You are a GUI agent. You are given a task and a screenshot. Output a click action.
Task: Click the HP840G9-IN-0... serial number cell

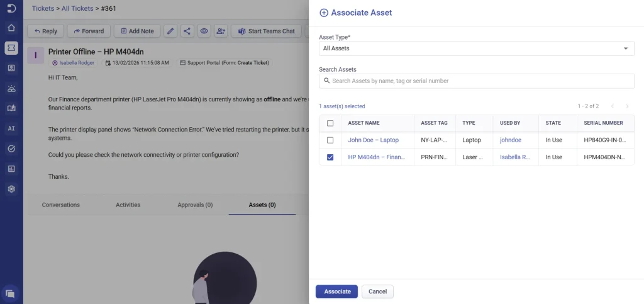[x=605, y=140]
